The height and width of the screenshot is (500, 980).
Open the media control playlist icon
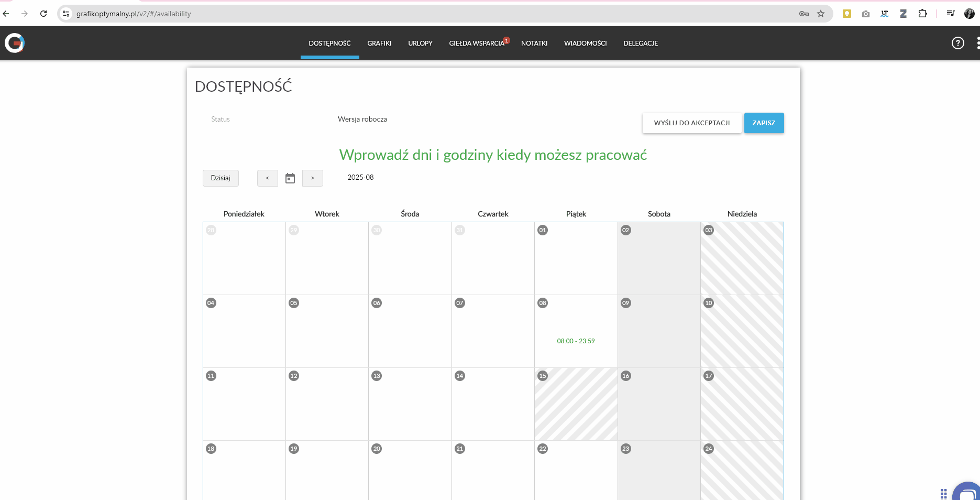pos(951,14)
